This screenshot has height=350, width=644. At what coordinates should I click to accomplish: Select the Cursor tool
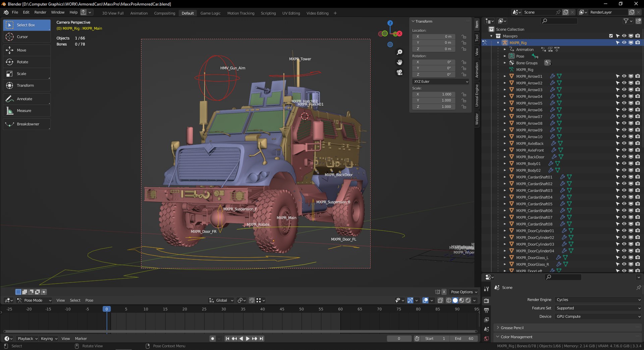(x=27, y=37)
